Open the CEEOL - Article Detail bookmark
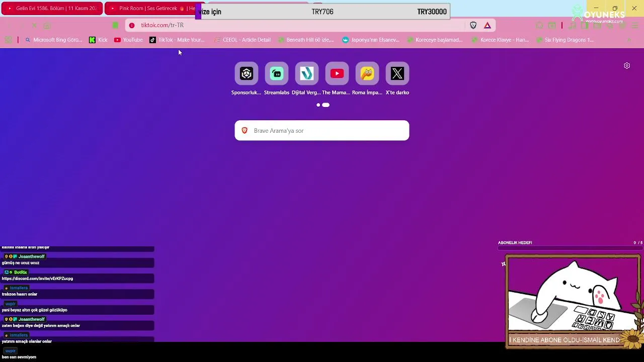 point(243,40)
